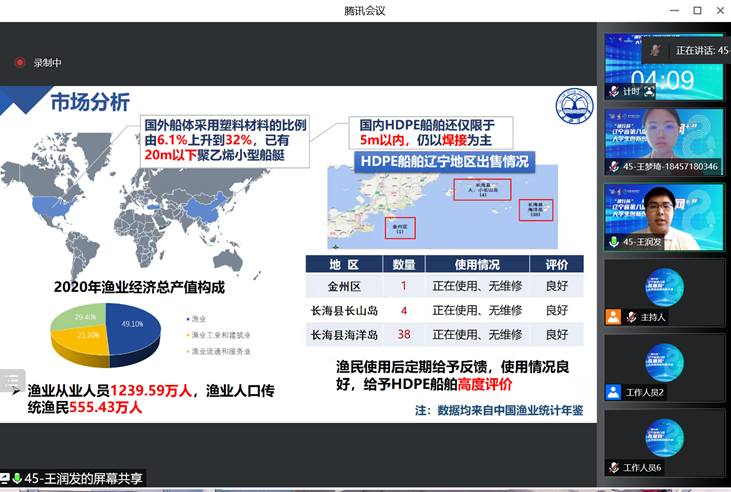This screenshot has height=492, width=731.
Task: Click orange host badge icon on 主持人 tile
Action: 613,317
